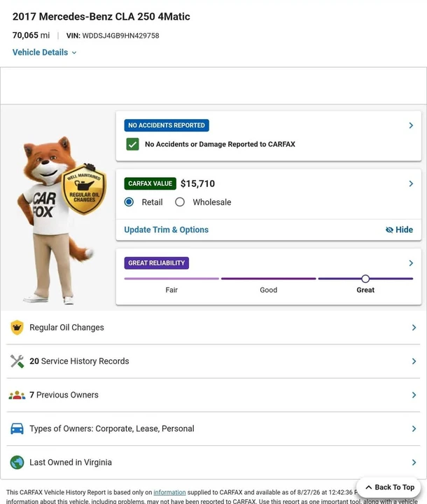The image size is (427, 504).
Task: Click the Well Maintained oil changes badge
Action: point(84,189)
